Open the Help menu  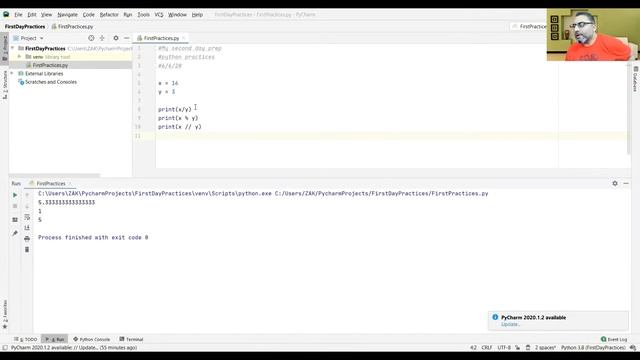[x=197, y=14]
